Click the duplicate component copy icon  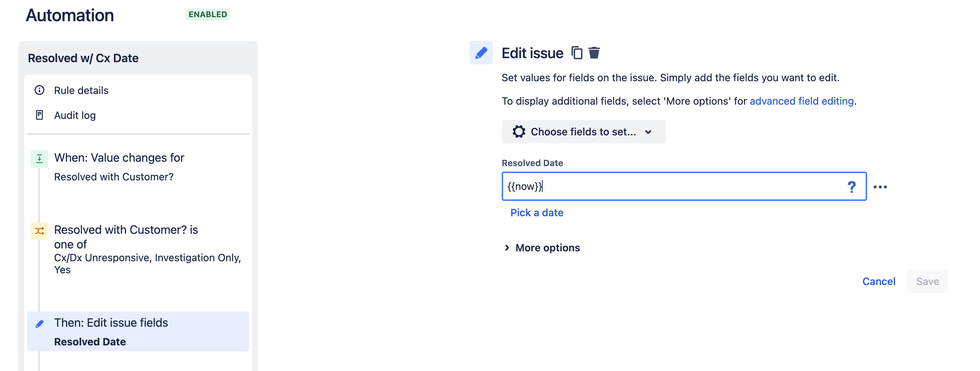[577, 53]
